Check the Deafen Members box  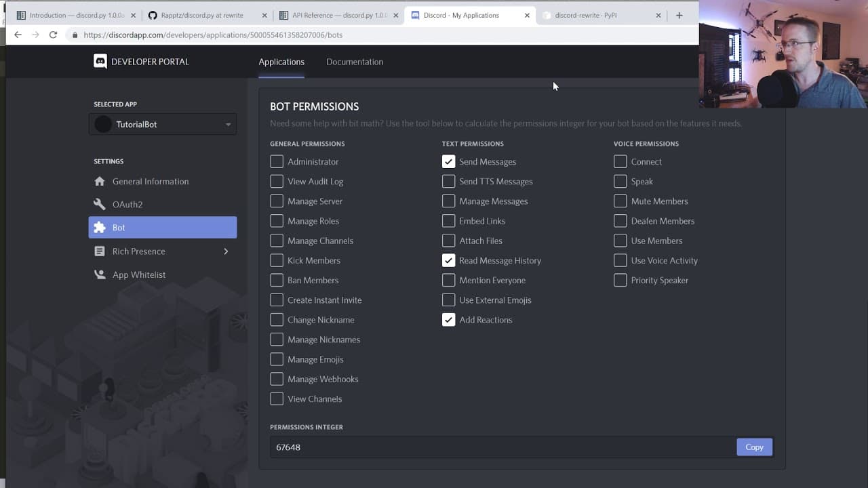[x=620, y=221]
